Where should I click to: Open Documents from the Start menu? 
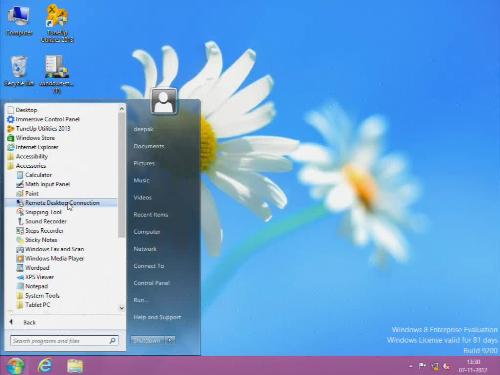(149, 146)
